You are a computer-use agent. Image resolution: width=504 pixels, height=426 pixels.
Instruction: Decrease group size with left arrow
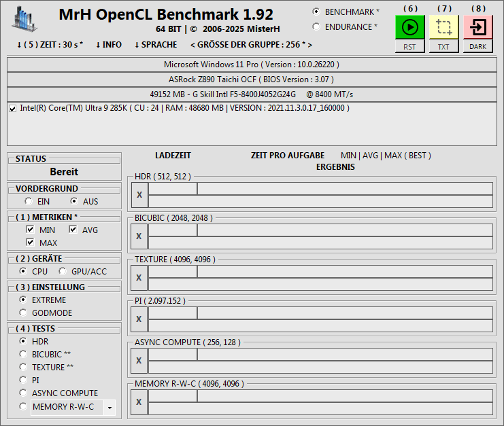[x=192, y=45]
